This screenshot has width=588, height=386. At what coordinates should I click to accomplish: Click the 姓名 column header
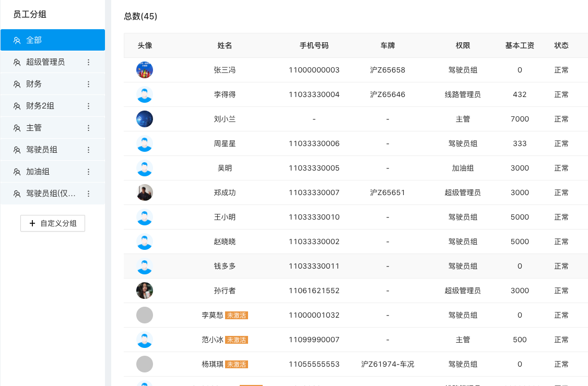225,45
